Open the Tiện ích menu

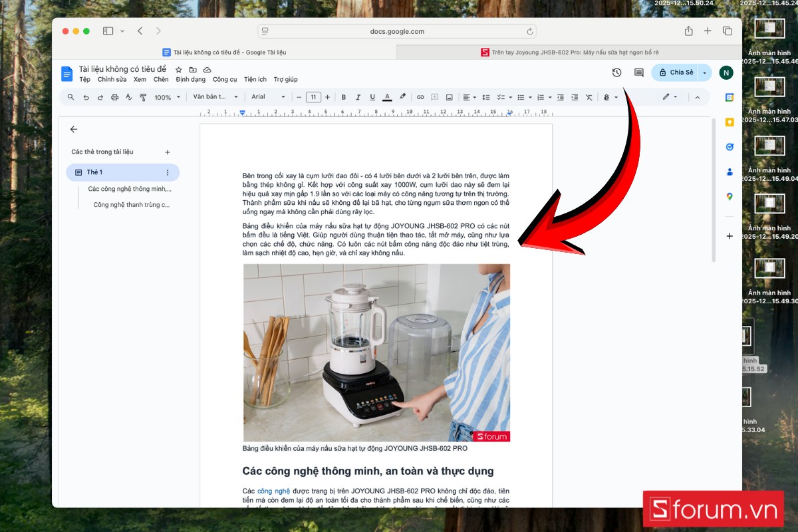point(255,79)
